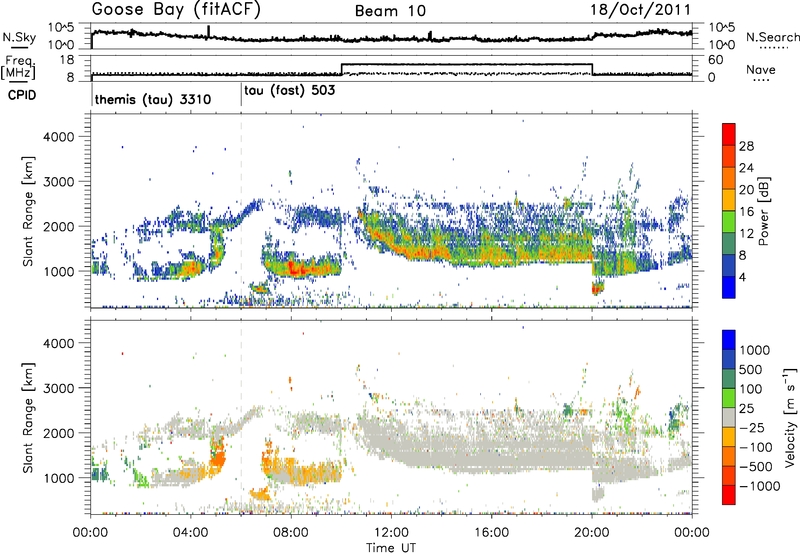Image resolution: width=800 pixels, height=554 pixels.
Task: Click the '4' tick on power colorbar
Action: point(742,278)
